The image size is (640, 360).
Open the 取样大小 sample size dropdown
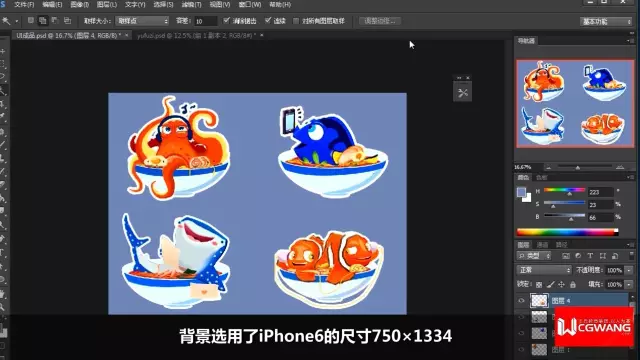point(142,21)
